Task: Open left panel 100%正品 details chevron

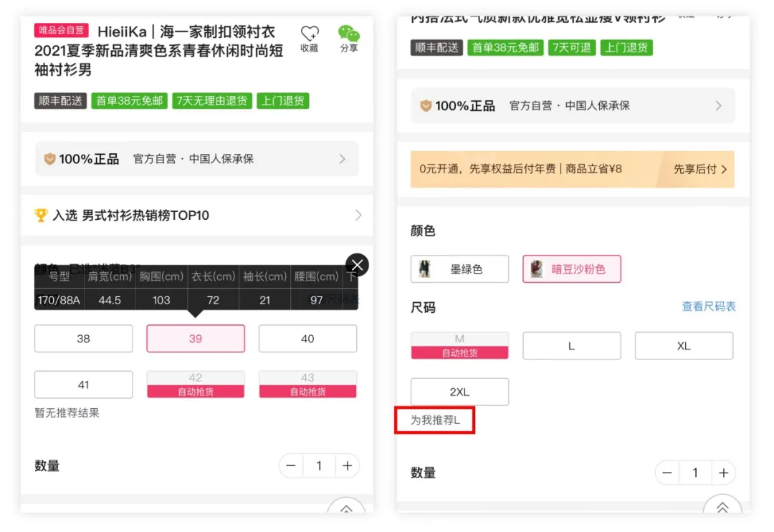Action: coord(342,159)
